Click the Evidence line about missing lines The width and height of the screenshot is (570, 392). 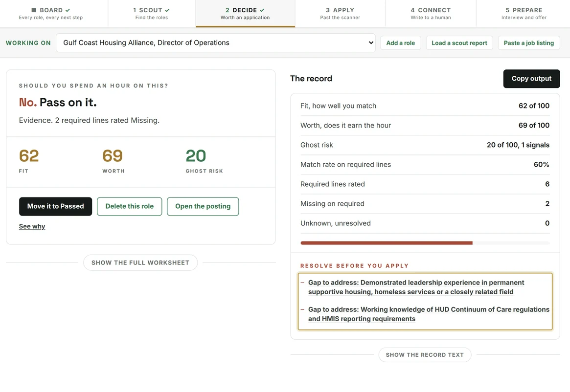[x=89, y=120]
